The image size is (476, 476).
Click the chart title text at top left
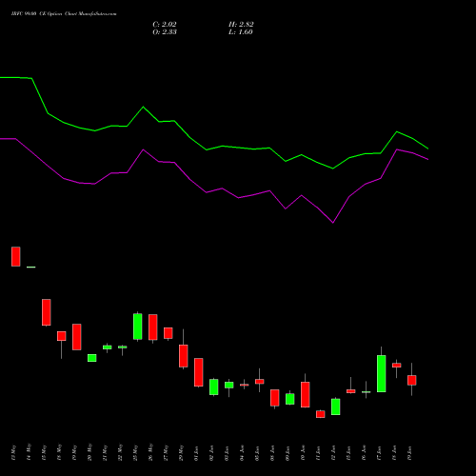coord(64,14)
